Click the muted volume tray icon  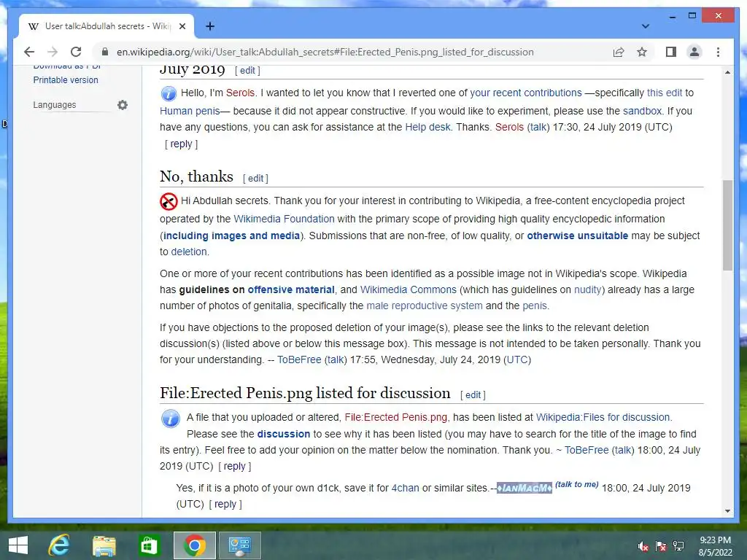(x=643, y=546)
